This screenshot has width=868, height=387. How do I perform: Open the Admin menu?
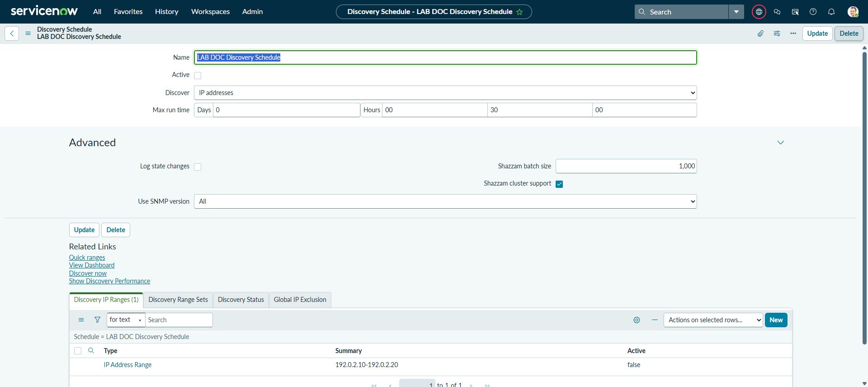click(x=253, y=12)
